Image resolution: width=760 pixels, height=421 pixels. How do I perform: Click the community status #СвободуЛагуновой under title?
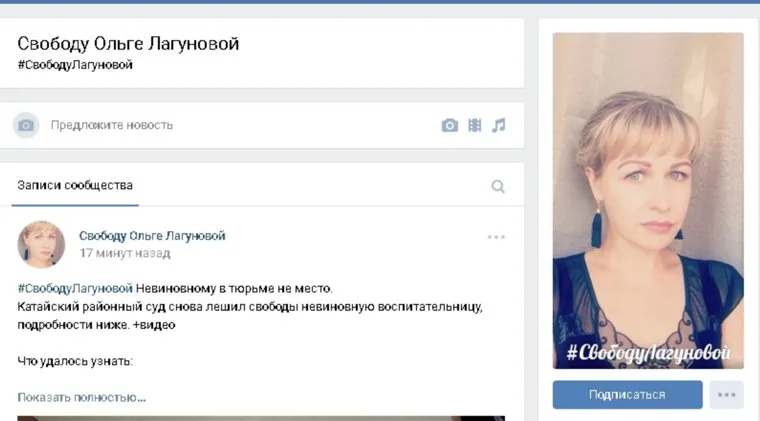(x=75, y=65)
